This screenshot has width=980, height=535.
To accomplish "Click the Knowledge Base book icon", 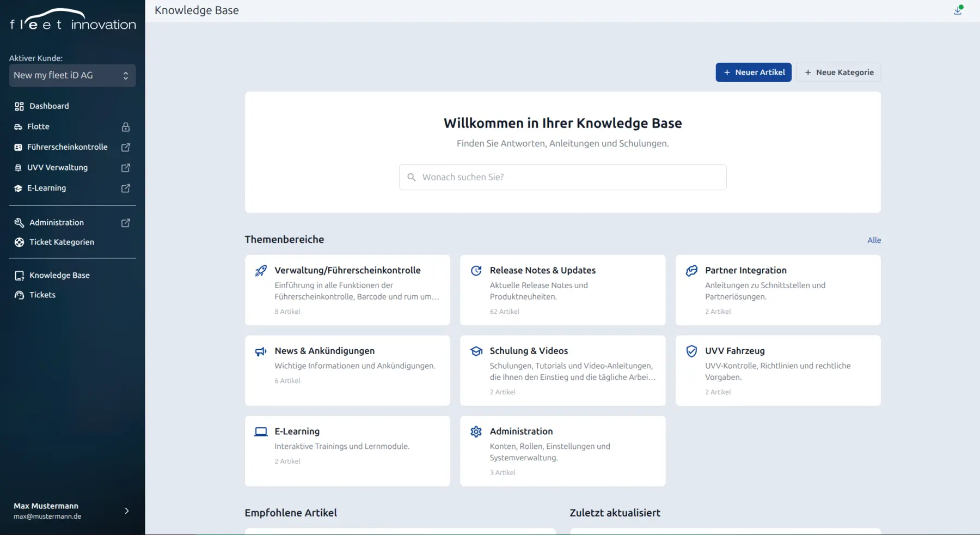I will pos(19,276).
